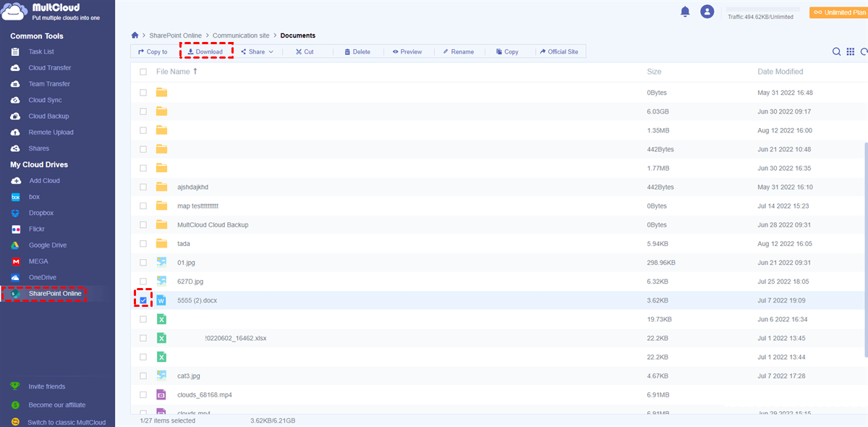Open the user account avatar menu
Screen dimensions: 868x427
[x=707, y=12]
